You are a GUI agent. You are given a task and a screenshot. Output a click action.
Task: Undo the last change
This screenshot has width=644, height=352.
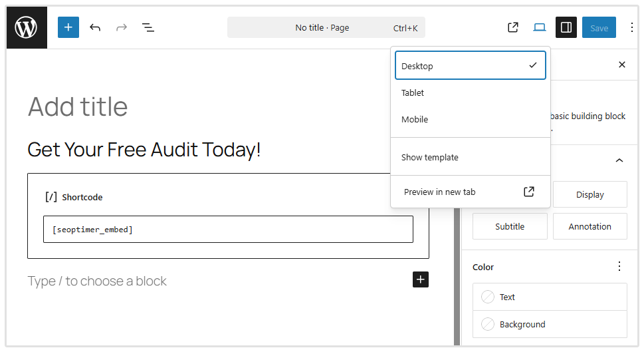(95, 27)
